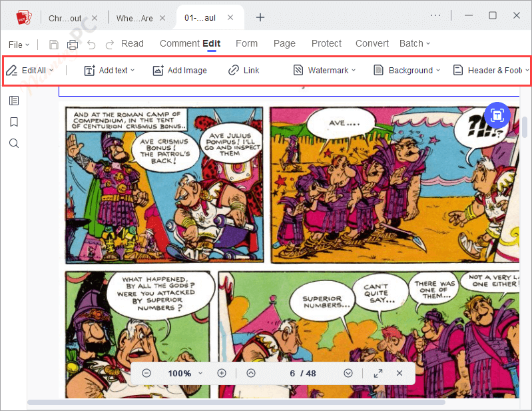Click the blue floating OCR text button
Screen dimensions: 532x411
pos(497,115)
